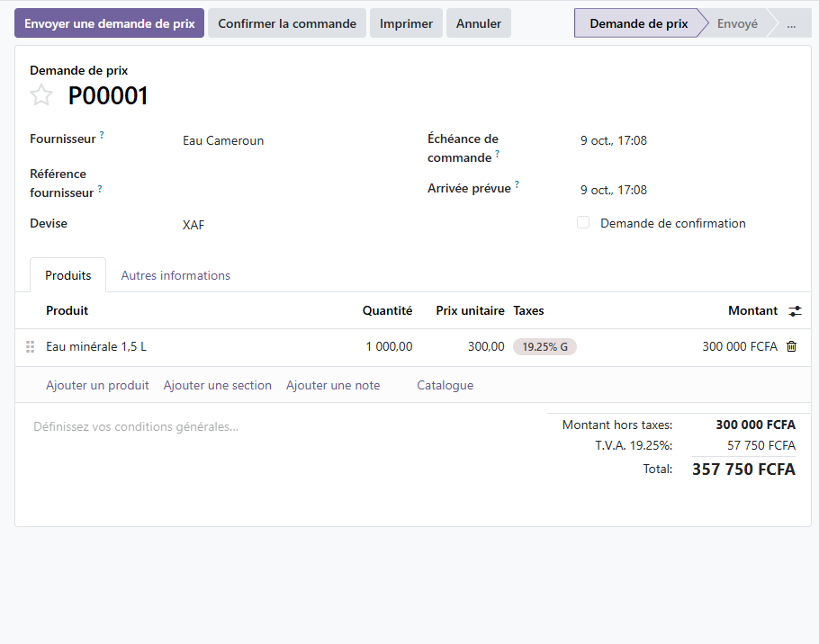Open the Échéance de commande date picker
The height and width of the screenshot is (644, 819).
613,140
